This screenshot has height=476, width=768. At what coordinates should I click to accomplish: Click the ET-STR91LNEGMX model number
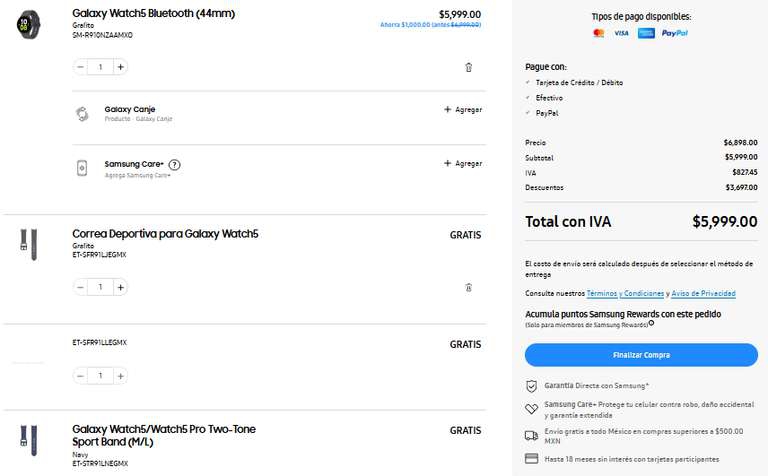pos(100,463)
